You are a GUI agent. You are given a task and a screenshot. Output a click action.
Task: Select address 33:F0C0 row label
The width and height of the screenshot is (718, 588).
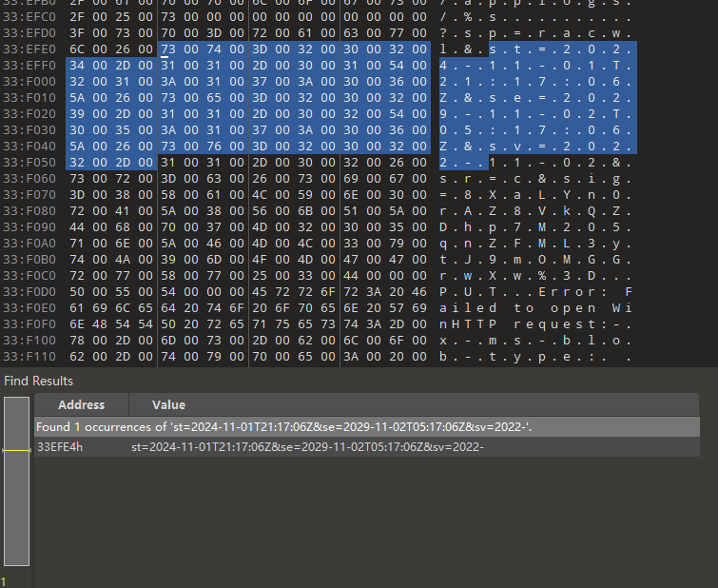click(x=29, y=276)
